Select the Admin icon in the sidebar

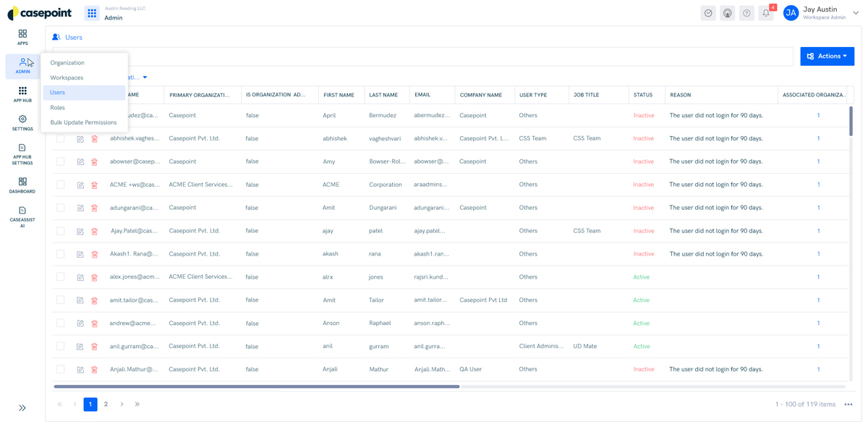(22, 66)
